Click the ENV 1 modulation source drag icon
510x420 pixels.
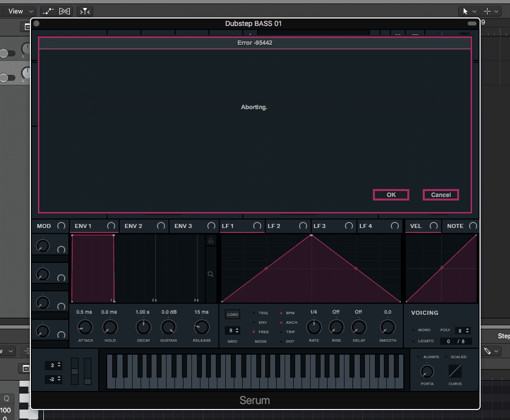tap(111, 226)
